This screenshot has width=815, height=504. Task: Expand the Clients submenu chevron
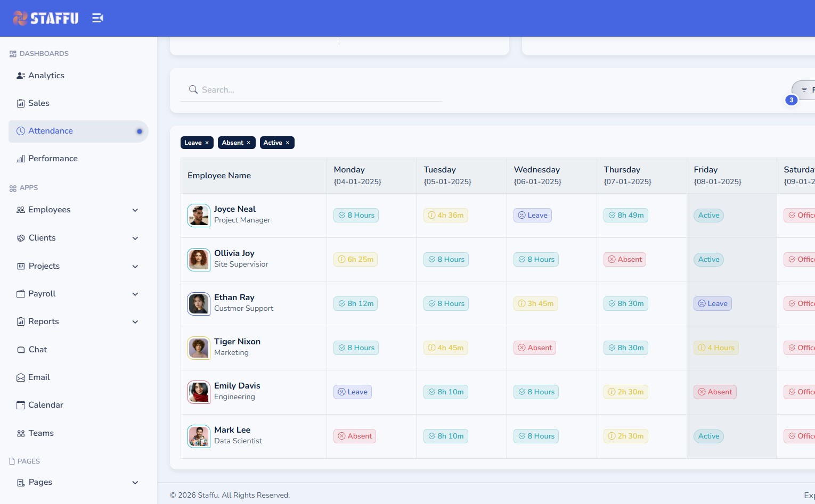click(135, 238)
